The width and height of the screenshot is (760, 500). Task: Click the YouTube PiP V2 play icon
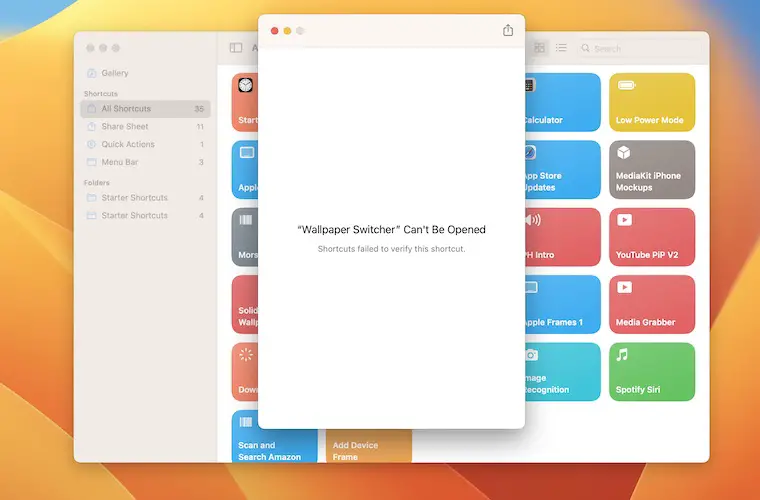tap(624, 220)
